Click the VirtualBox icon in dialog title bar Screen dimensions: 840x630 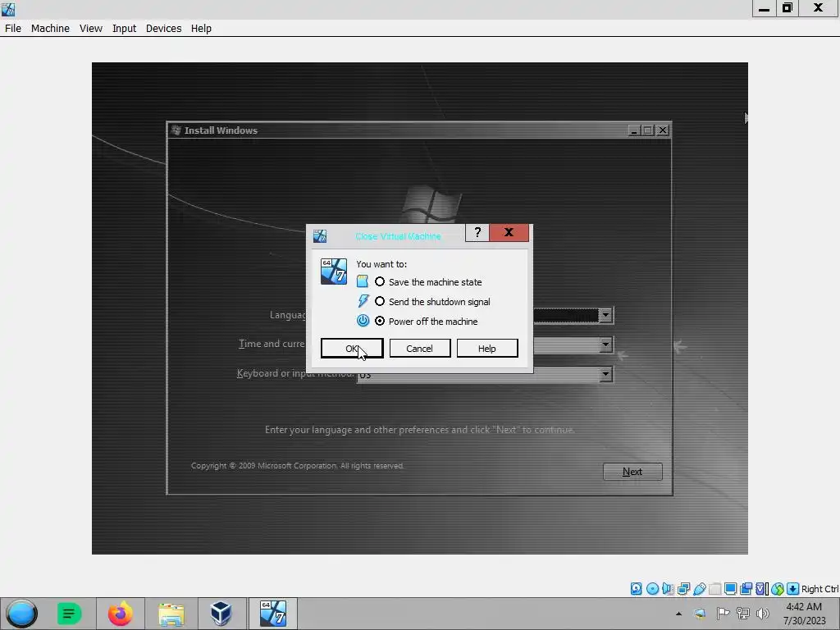[320, 235]
